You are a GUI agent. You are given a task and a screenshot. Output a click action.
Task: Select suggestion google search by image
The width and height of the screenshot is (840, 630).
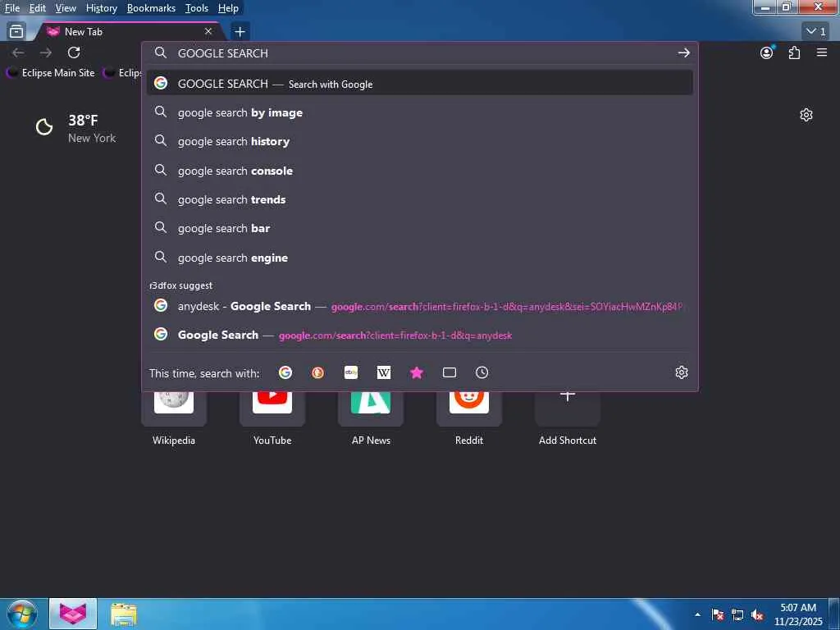pos(420,112)
